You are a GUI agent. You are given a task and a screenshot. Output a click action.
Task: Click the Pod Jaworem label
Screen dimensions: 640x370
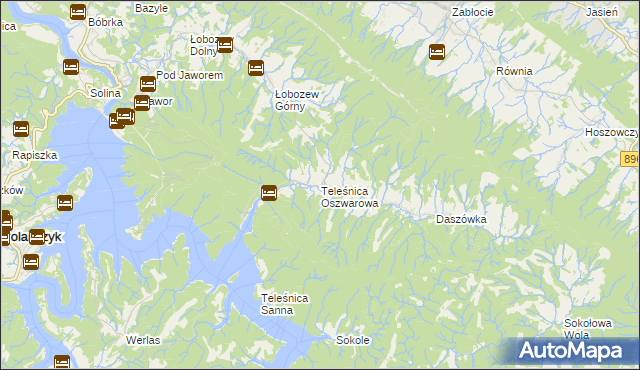(190, 75)
